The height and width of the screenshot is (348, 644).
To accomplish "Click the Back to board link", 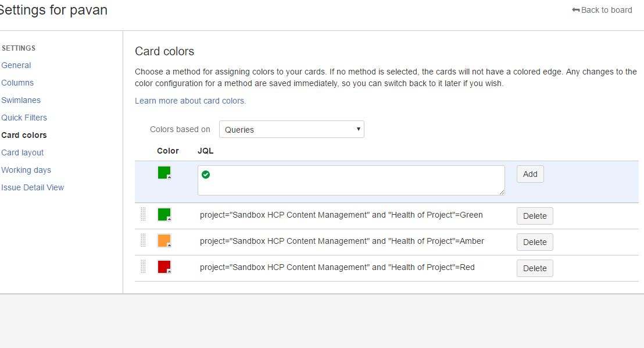I will (x=602, y=10).
